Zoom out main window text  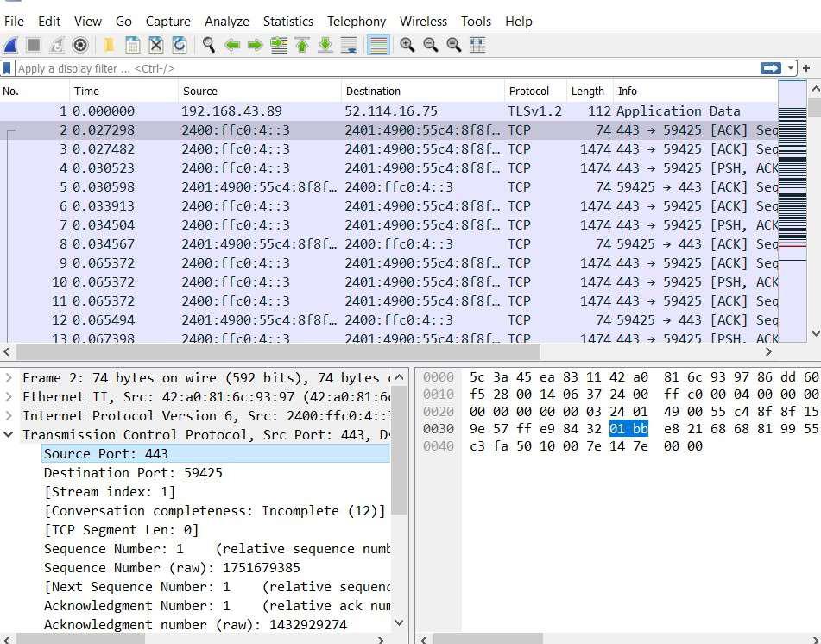click(431, 46)
